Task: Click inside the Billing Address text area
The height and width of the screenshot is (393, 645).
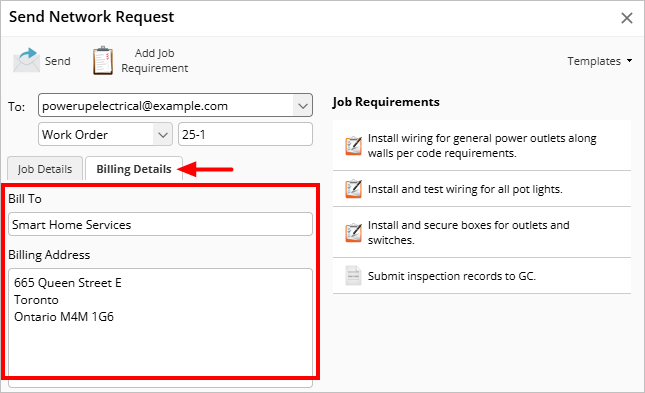Action: [x=160, y=328]
